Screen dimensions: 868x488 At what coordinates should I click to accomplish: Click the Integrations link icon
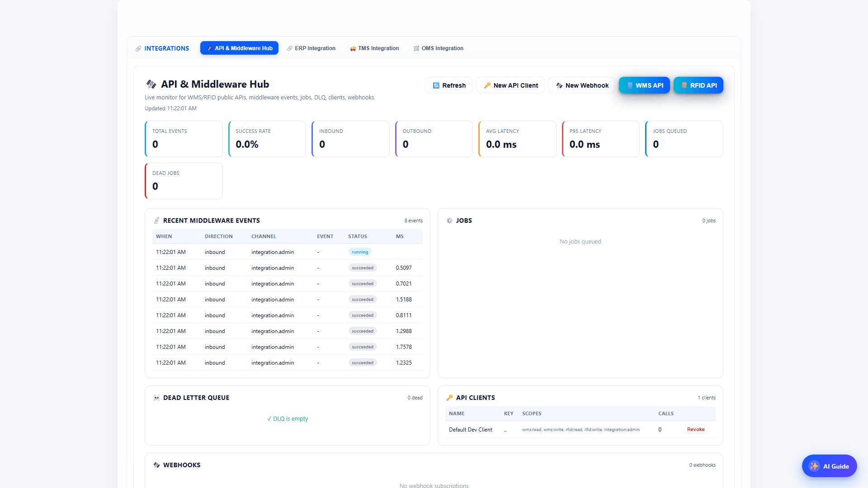(x=138, y=48)
